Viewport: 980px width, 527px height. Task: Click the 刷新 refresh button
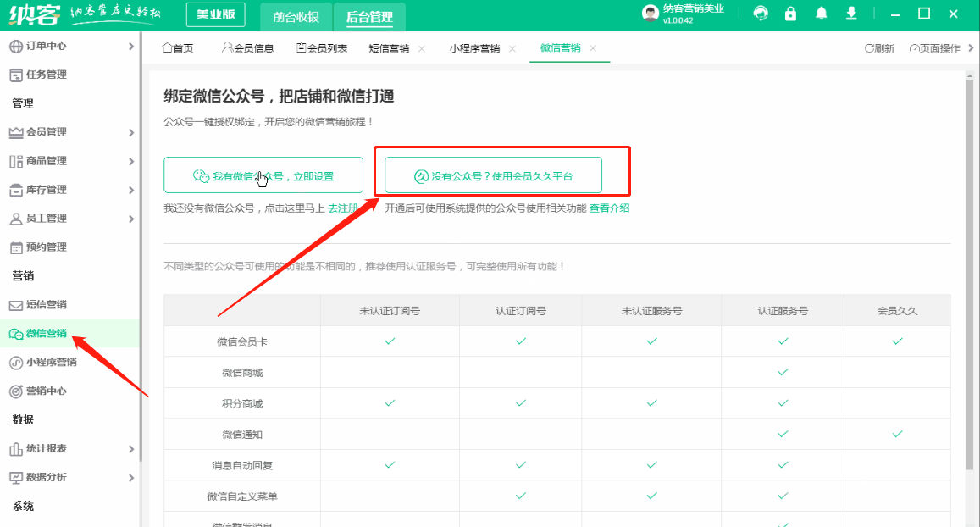pyautogui.click(x=879, y=48)
